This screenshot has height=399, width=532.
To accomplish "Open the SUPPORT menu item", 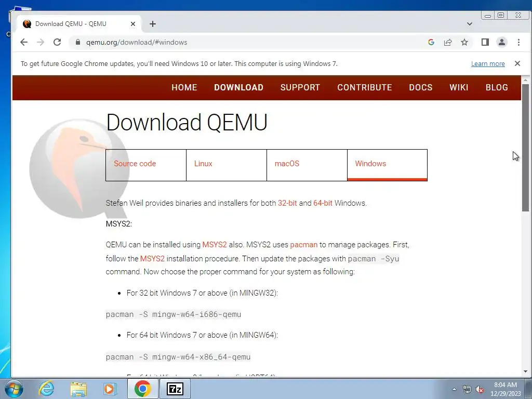I will pyautogui.click(x=300, y=87).
